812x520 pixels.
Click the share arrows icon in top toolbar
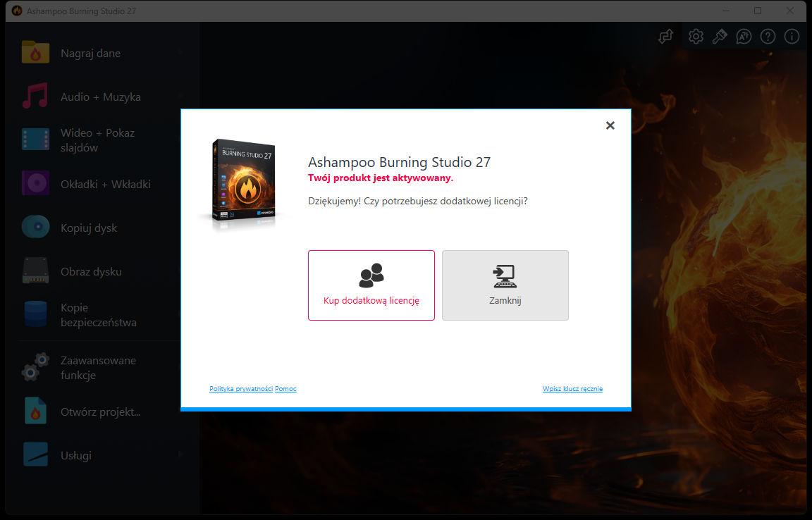pyautogui.click(x=666, y=36)
